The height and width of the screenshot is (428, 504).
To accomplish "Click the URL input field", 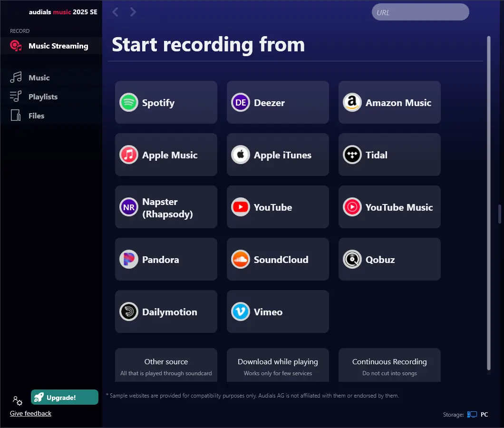I will 420,12.
